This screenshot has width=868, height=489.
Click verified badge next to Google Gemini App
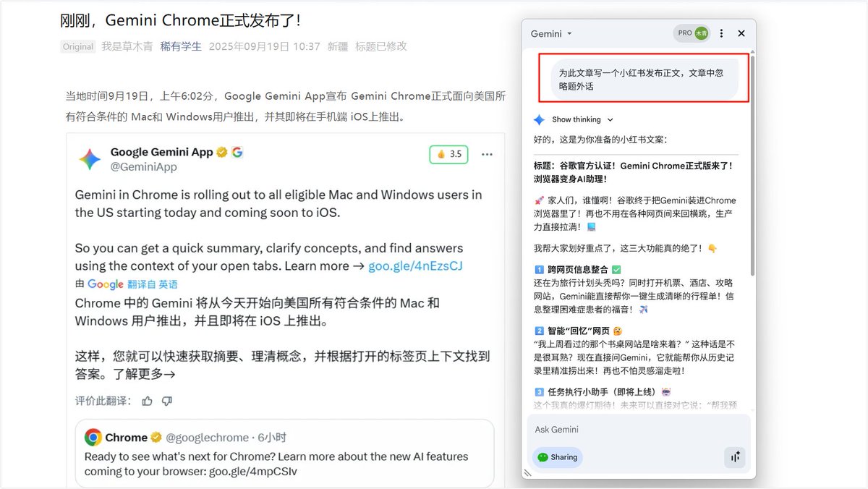point(222,152)
